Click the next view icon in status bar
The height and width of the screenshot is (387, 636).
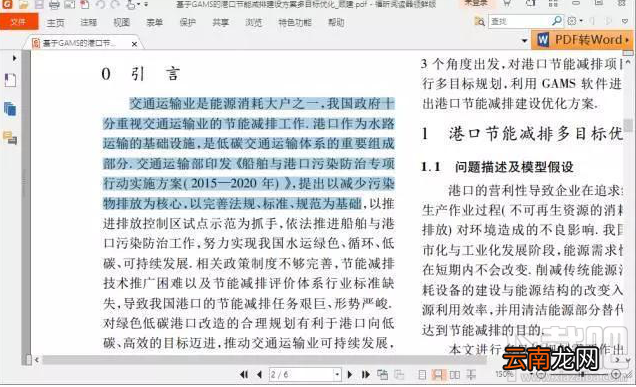(399, 374)
